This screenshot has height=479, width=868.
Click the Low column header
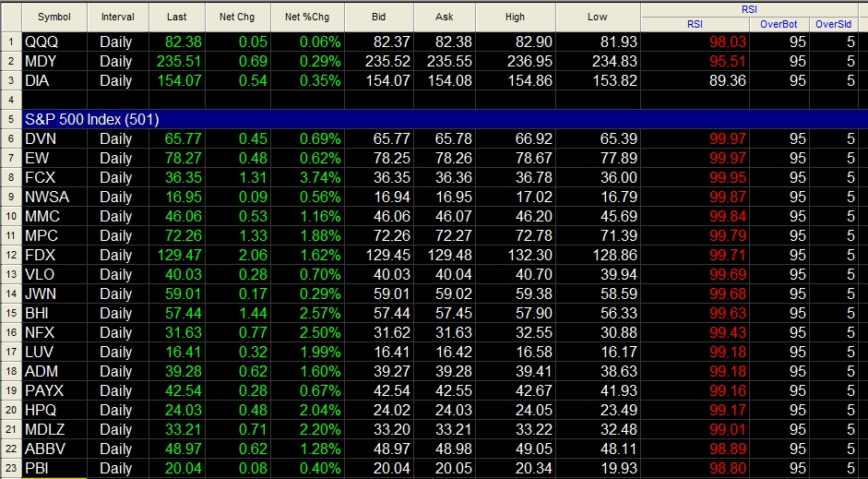tap(598, 18)
